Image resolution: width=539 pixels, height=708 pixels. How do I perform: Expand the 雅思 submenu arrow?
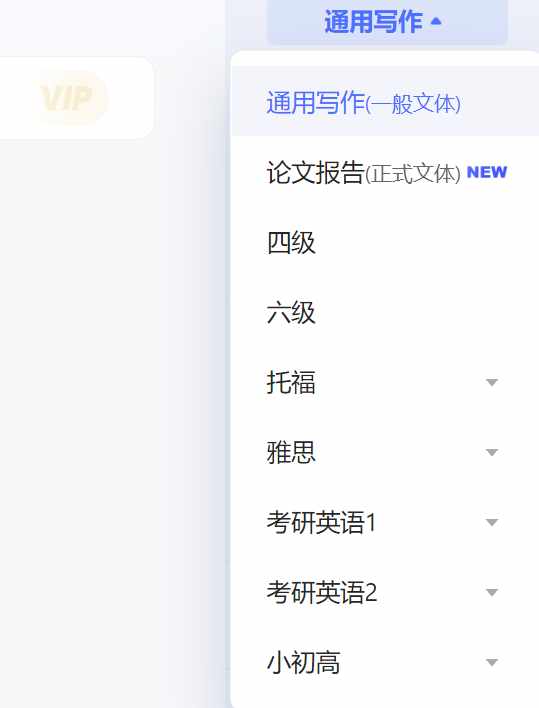point(492,452)
